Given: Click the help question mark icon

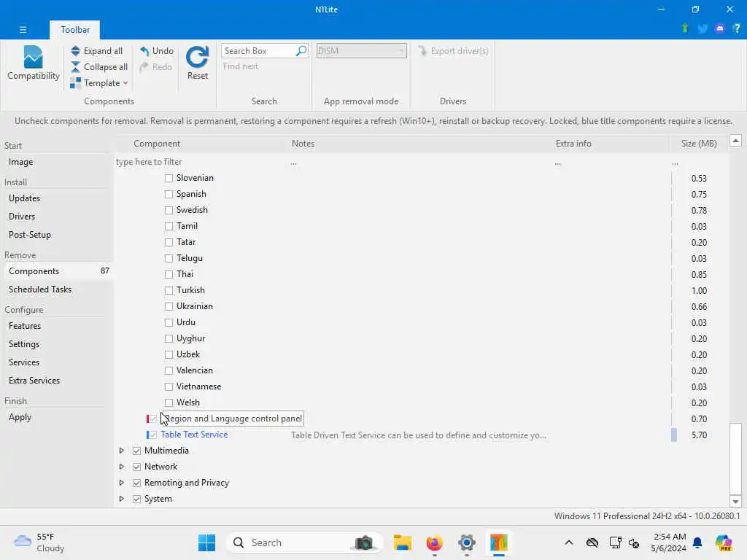Looking at the screenshot, I should tap(737, 28).
